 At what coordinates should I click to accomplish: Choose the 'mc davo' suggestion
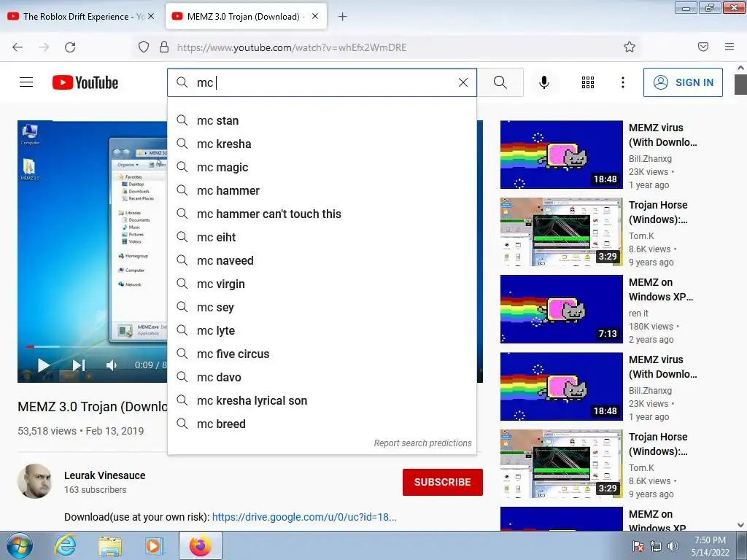(x=322, y=377)
